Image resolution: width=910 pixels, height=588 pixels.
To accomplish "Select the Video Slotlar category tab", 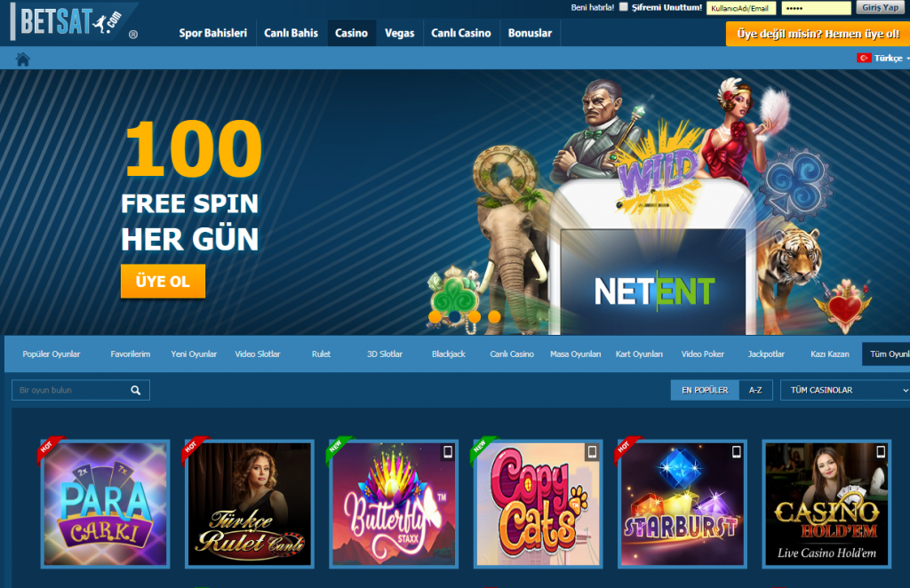I will tap(257, 354).
